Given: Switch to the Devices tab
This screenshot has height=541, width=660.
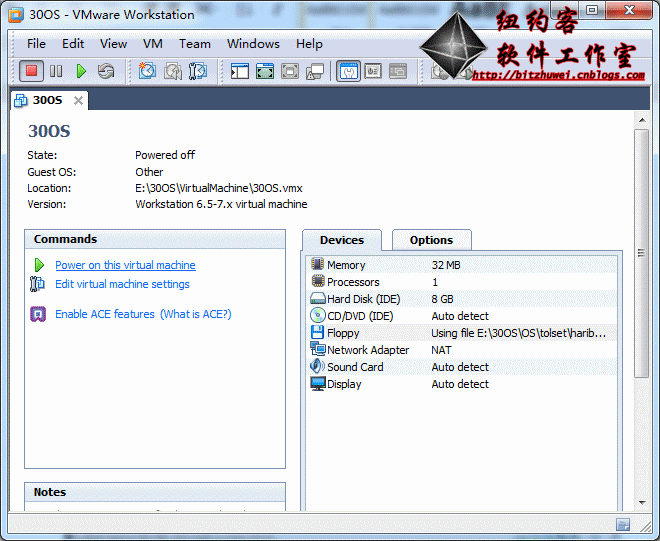Looking at the screenshot, I should point(342,240).
